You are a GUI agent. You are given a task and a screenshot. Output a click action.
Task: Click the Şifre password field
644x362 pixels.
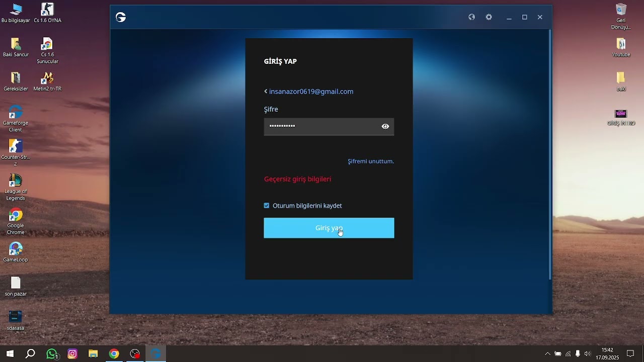329,127
